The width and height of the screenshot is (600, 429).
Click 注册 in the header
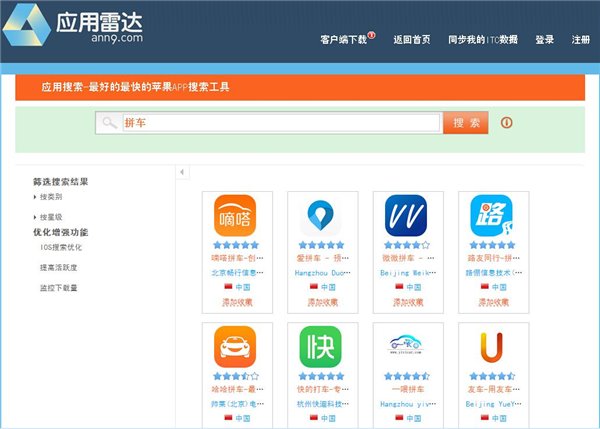[580, 39]
